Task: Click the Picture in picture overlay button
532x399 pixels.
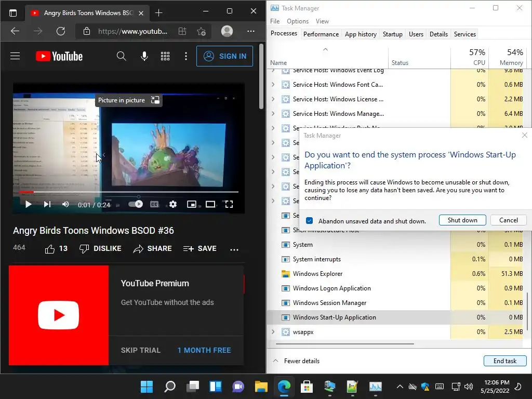Action: tap(129, 100)
